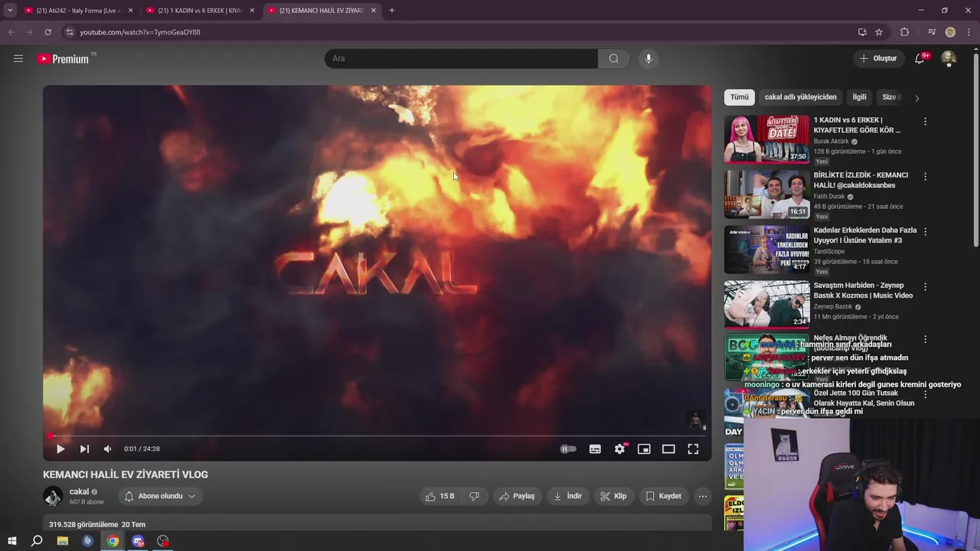Focus the Ara search field

tap(461, 58)
